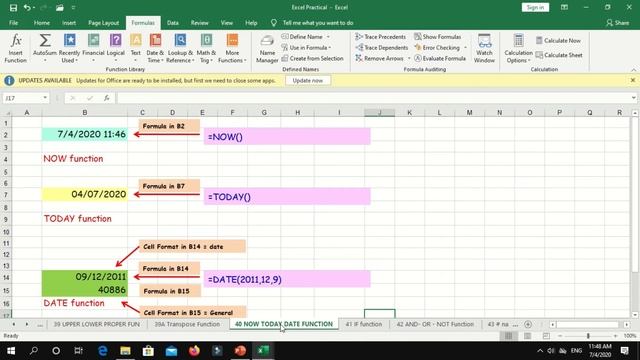This screenshot has width=640, height=360.
Task: Dismiss the Updates Available notification bar
Action: (x=633, y=80)
